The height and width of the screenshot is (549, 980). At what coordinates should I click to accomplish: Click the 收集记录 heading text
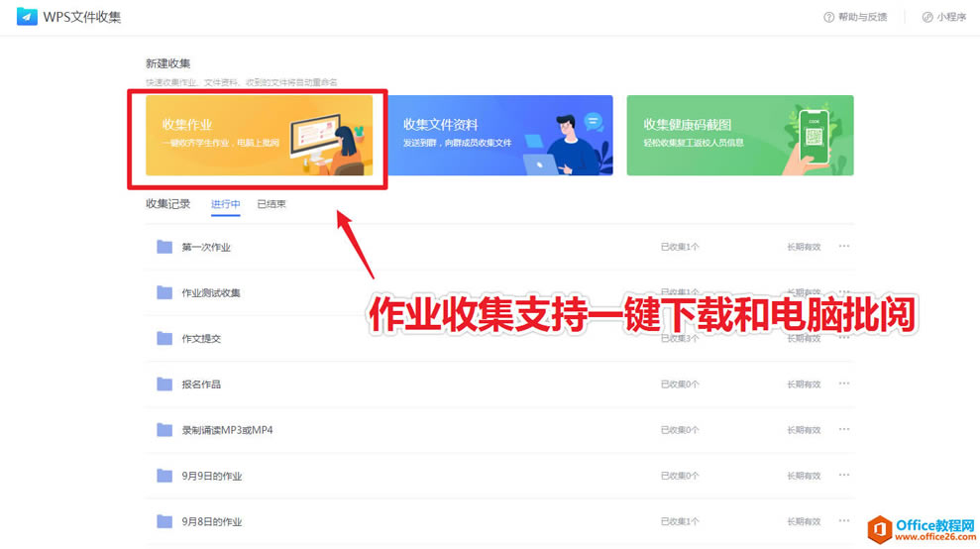168,204
